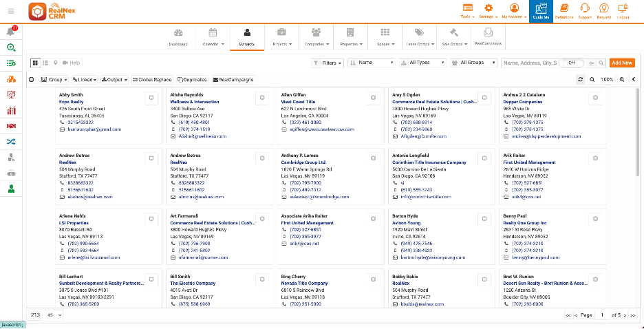Click the page number input field
Screen dimensions: 644x329
coord(603,315)
